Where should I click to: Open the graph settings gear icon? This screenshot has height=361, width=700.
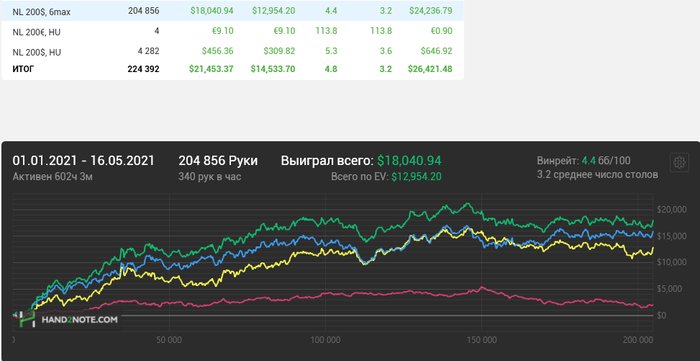[679, 162]
